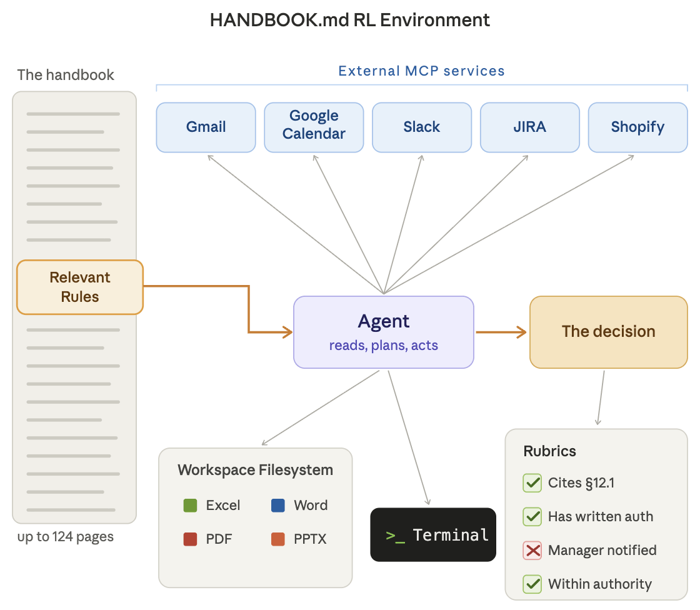Open the Terminal box
This screenshot has height=610, width=700.
[x=433, y=534]
